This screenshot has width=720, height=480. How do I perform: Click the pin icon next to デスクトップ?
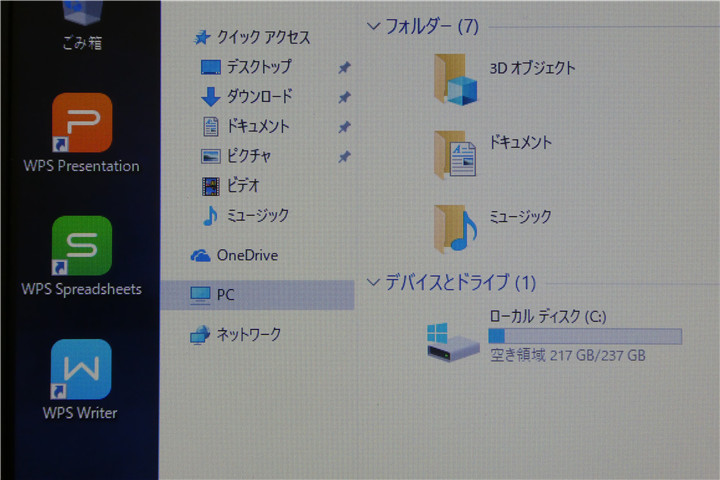tap(344, 68)
